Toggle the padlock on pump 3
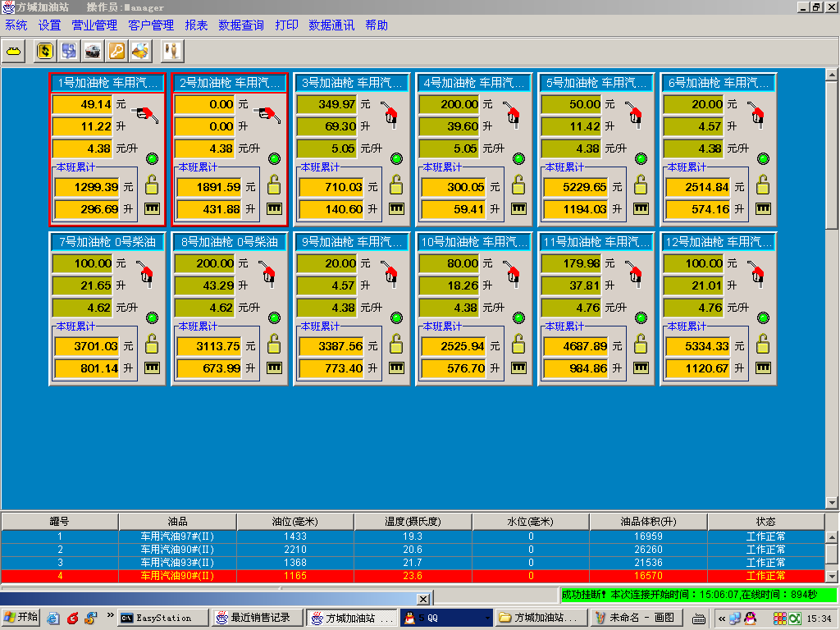This screenshot has width=840, height=630. (396, 185)
